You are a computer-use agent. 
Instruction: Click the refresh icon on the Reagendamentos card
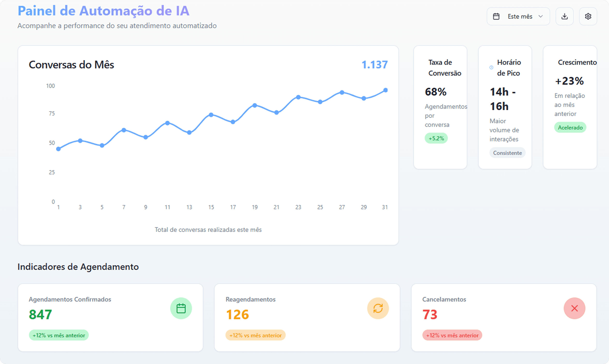(378, 308)
